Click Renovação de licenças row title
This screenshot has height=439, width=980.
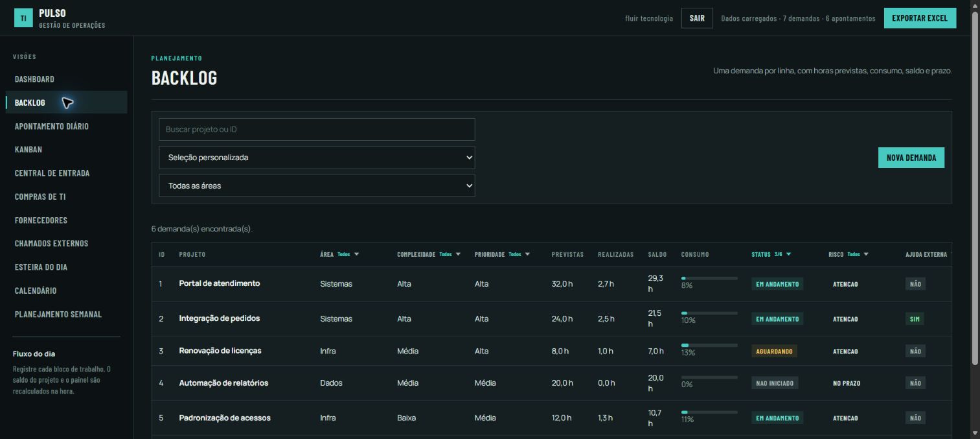click(x=220, y=351)
